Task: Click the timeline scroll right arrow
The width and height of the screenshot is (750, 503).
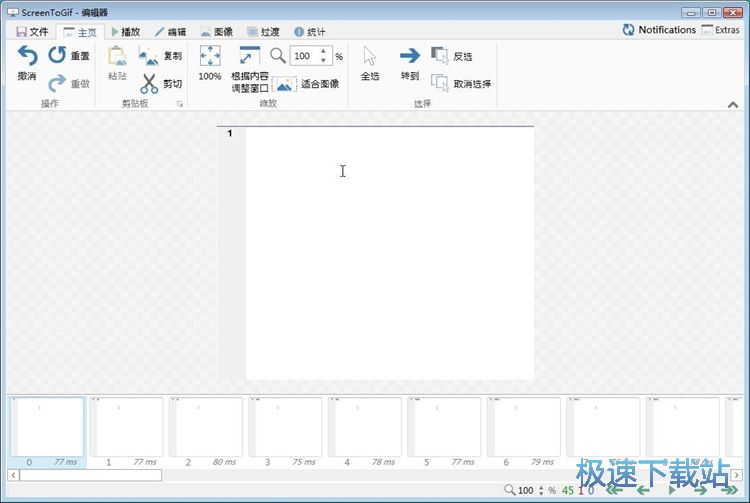Action: coord(737,475)
